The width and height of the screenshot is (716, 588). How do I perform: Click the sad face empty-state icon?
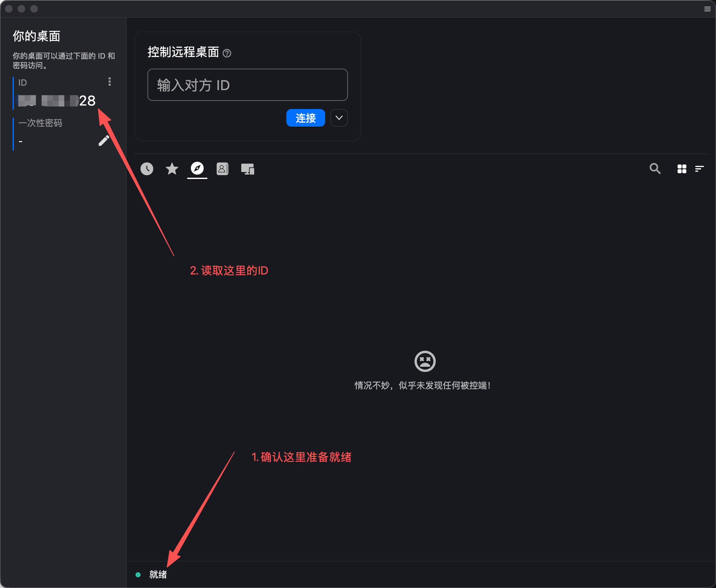[425, 361]
